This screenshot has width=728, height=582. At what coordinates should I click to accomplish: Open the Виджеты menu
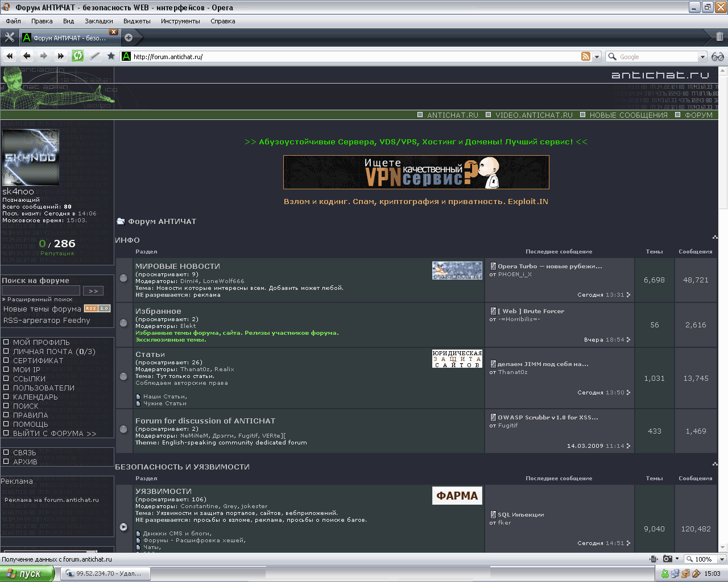pyautogui.click(x=137, y=21)
